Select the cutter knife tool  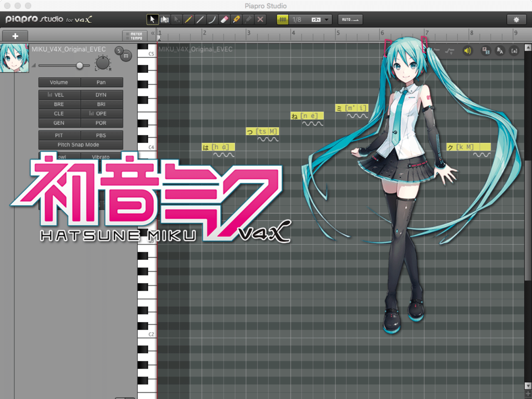[236, 20]
